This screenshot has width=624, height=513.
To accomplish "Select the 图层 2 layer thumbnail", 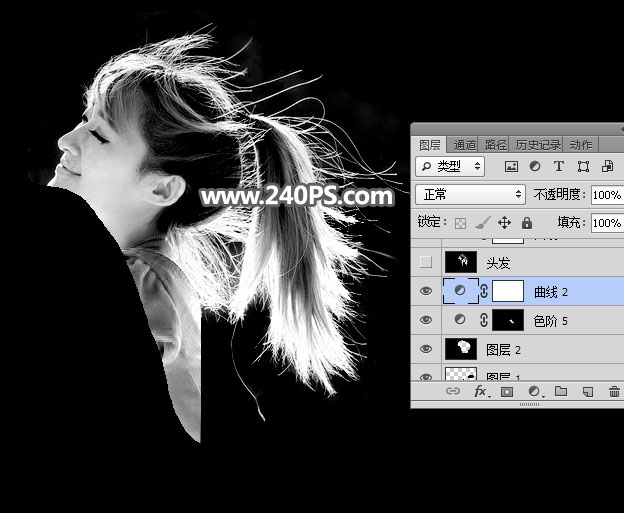I will 461,349.
